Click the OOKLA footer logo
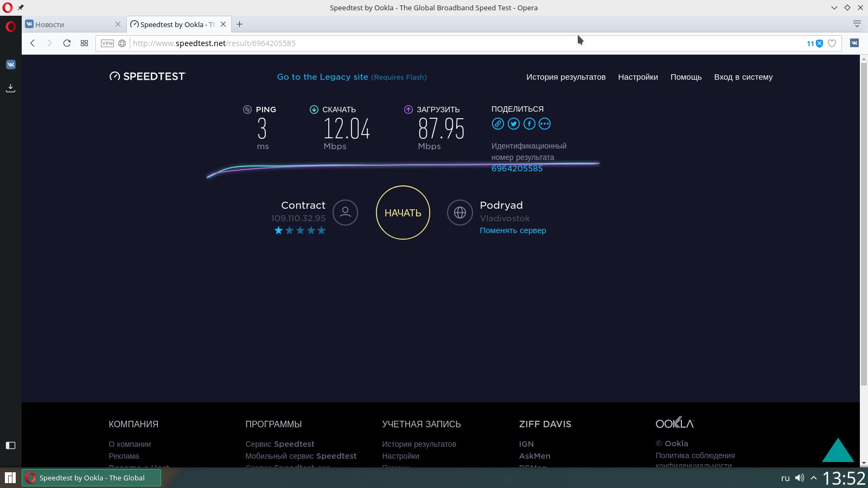Image resolution: width=868 pixels, height=488 pixels. [674, 423]
